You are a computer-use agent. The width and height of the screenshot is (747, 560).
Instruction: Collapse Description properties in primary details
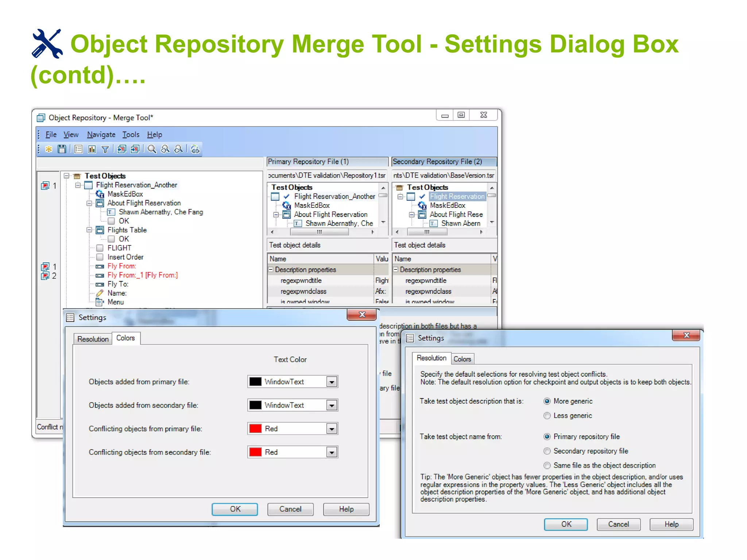271,270
